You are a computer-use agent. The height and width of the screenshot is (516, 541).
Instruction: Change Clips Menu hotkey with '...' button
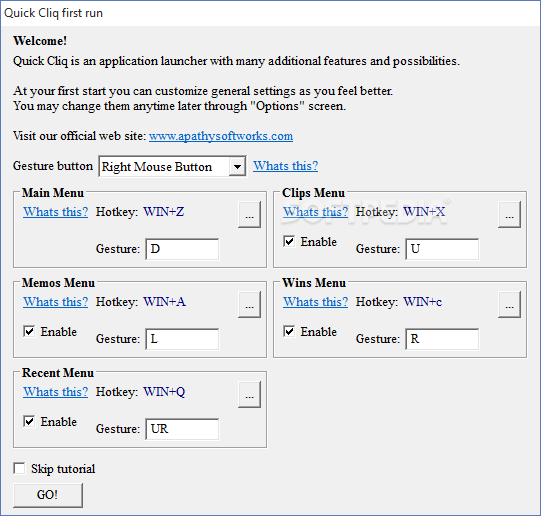pos(510,215)
